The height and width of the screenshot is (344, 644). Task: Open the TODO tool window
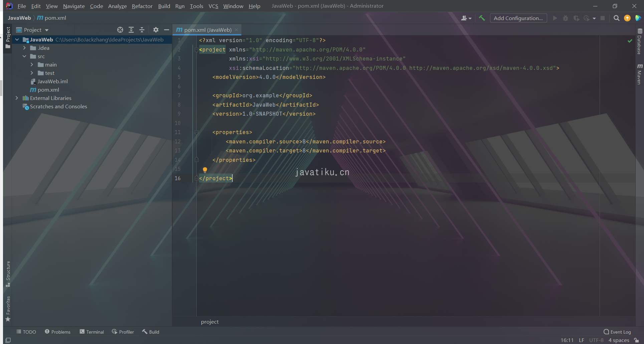coord(26,332)
